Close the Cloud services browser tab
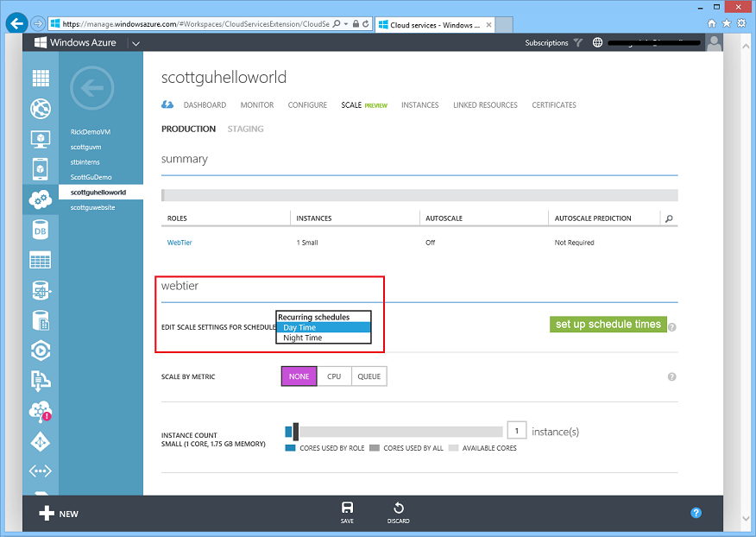Viewport: 756px width, 537px height. tap(488, 25)
